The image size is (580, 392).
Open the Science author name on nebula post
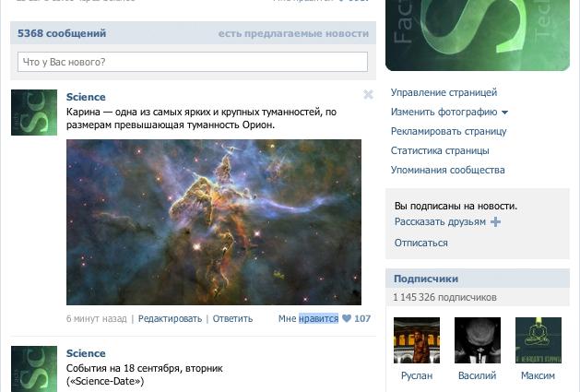point(86,97)
